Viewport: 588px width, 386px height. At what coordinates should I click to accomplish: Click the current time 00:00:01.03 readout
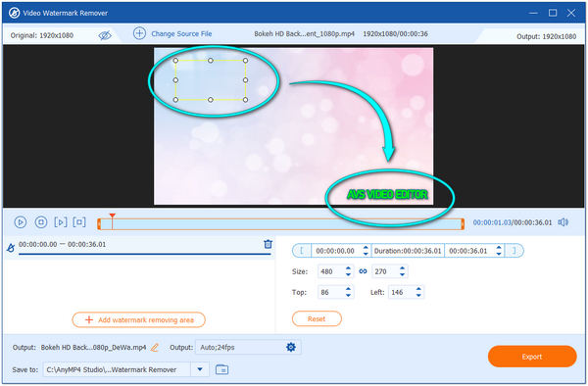coord(492,222)
